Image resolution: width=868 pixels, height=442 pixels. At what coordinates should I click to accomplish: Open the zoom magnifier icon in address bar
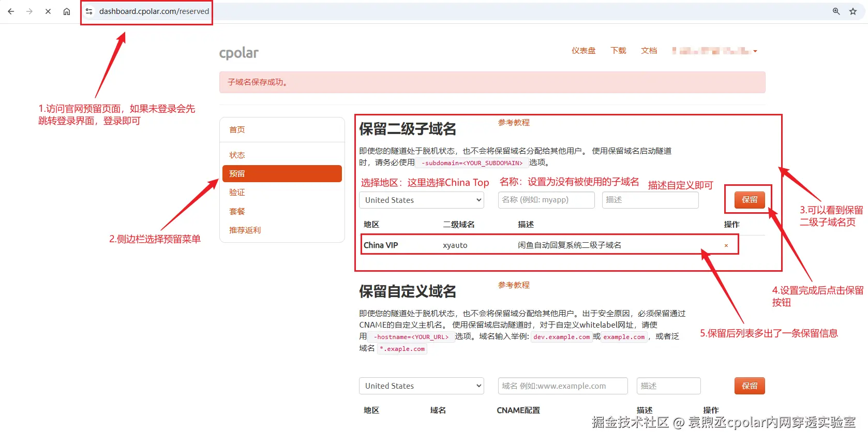pyautogui.click(x=836, y=11)
